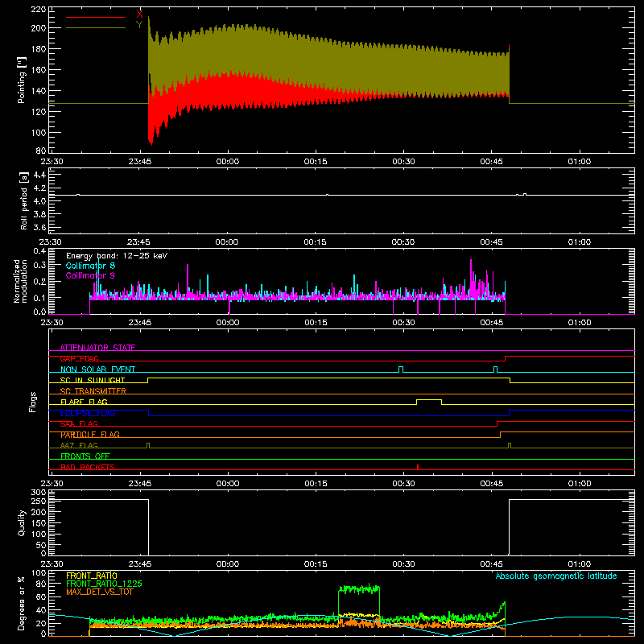Select the NON_SOLAR_EVENT flag label

tap(97, 369)
